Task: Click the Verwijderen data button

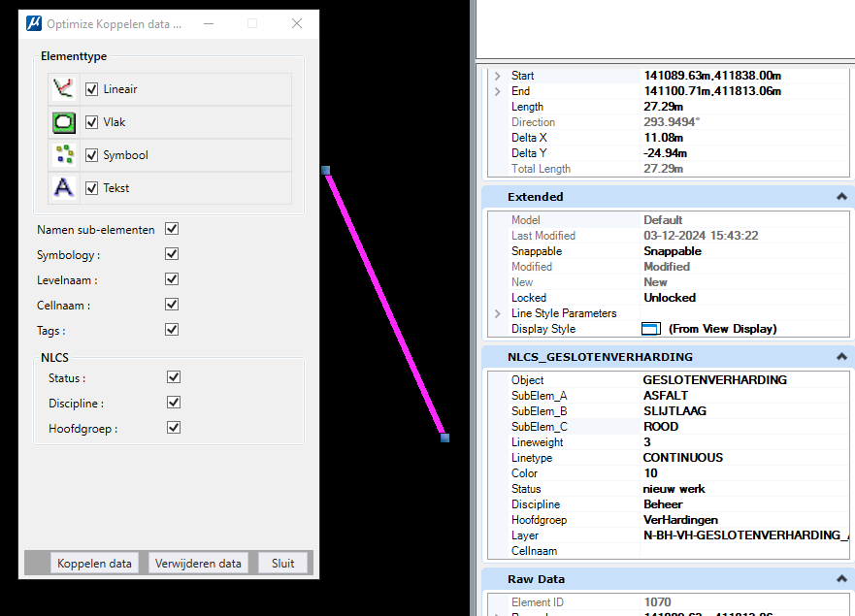Action: 198,563
